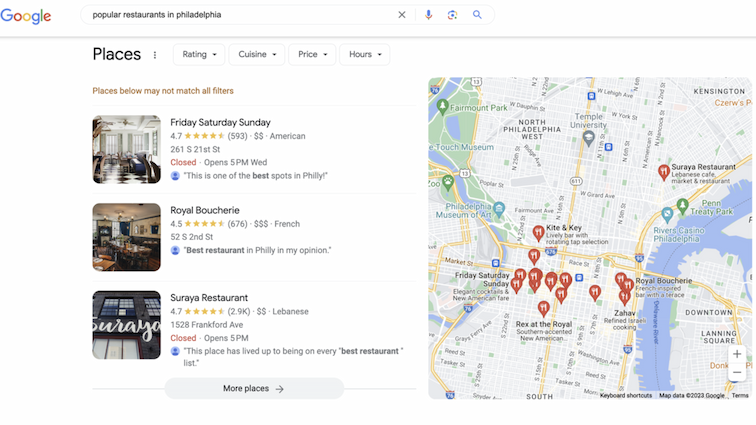
Task: Zoom out on the map with minus
Action: pos(737,372)
